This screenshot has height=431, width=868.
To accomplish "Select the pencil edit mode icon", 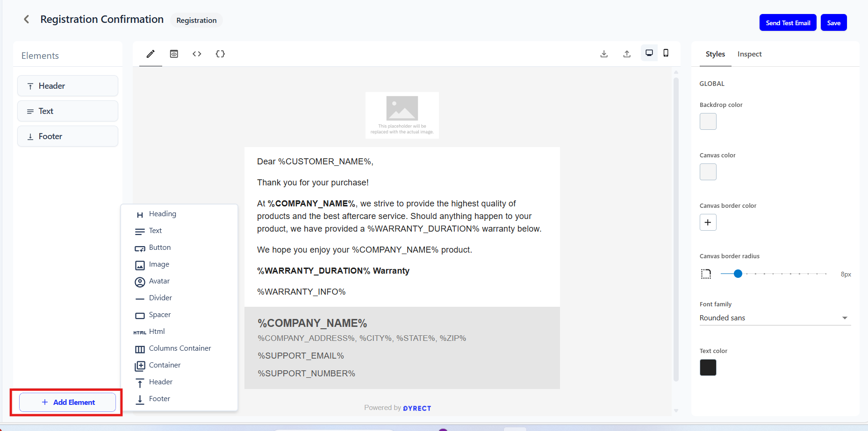I will pos(151,54).
